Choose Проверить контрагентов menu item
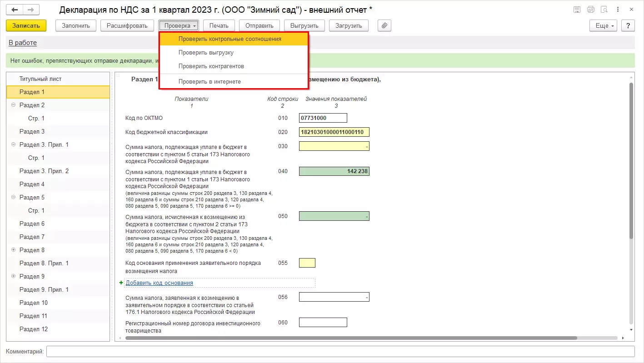Screen dimensions: 644x363 pos(234,66)
